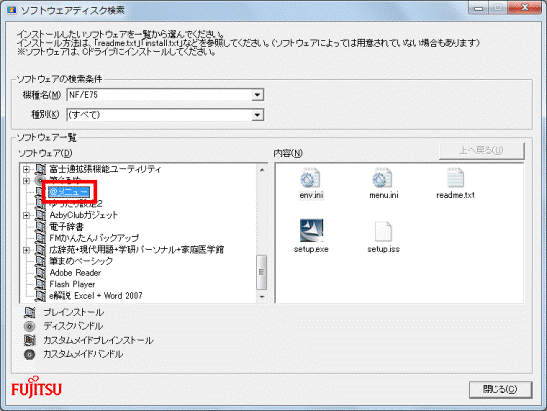Click the カスタムメイドバンドル legend text
Screen dimensions: 547x411
[83, 354]
